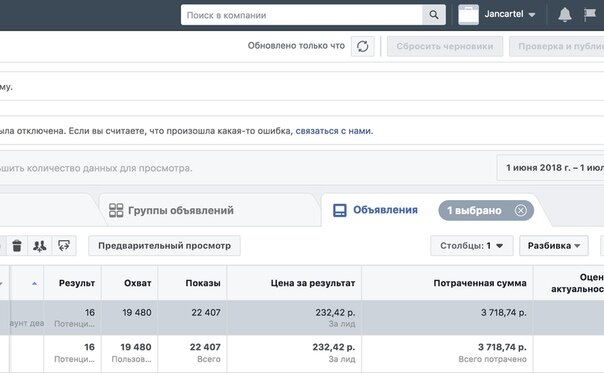This screenshot has width=604, height=373.
Task: Sort by the ascending arrow column
Action: coord(34,284)
